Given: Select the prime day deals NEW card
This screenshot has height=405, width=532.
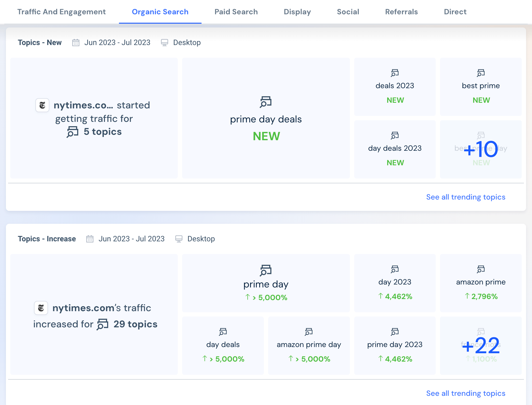Looking at the screenshot, I should click(266, 119).
